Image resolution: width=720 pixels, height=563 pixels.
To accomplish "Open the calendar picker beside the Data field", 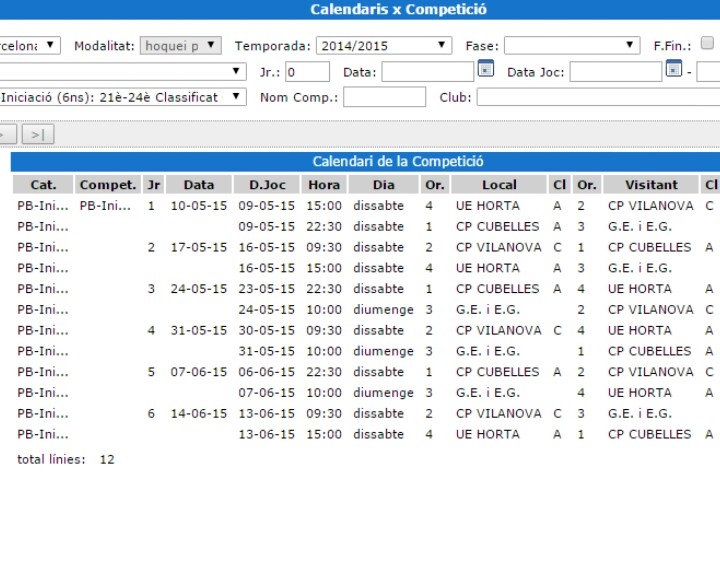I will point(486,70).
